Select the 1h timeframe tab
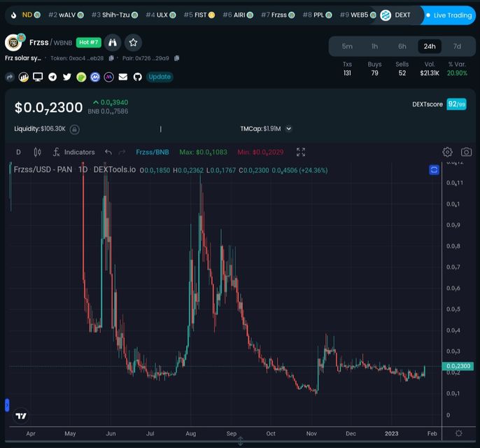 (375, 46)
